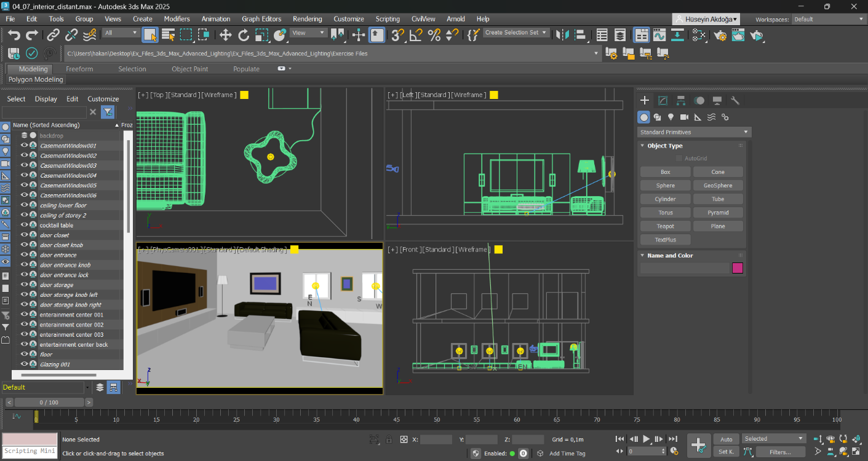The width and height of the screenshot is (868, 461).
Task: Click the scene explorer search field
Action: [44, 112]
